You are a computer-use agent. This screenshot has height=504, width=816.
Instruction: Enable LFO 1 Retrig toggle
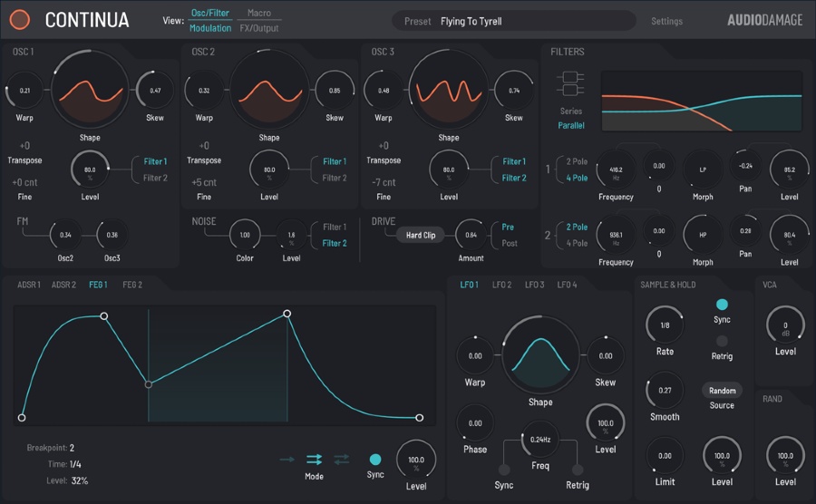pyautogui.click(x=578, y=470)
